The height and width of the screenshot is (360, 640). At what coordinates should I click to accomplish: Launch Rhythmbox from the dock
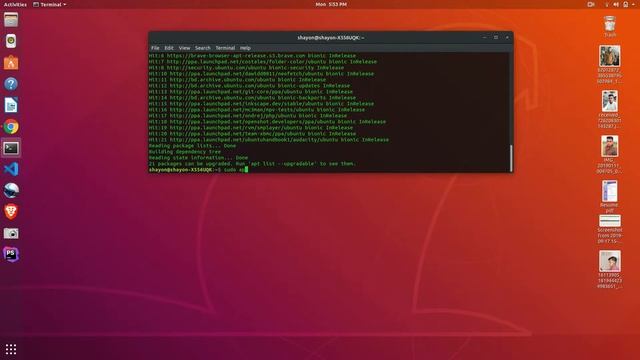coord(11,41)
